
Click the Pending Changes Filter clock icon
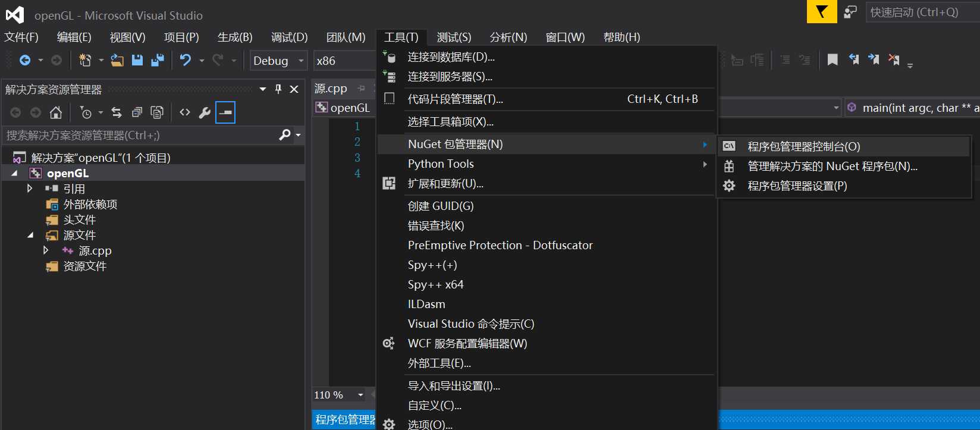tap(86, 112)
